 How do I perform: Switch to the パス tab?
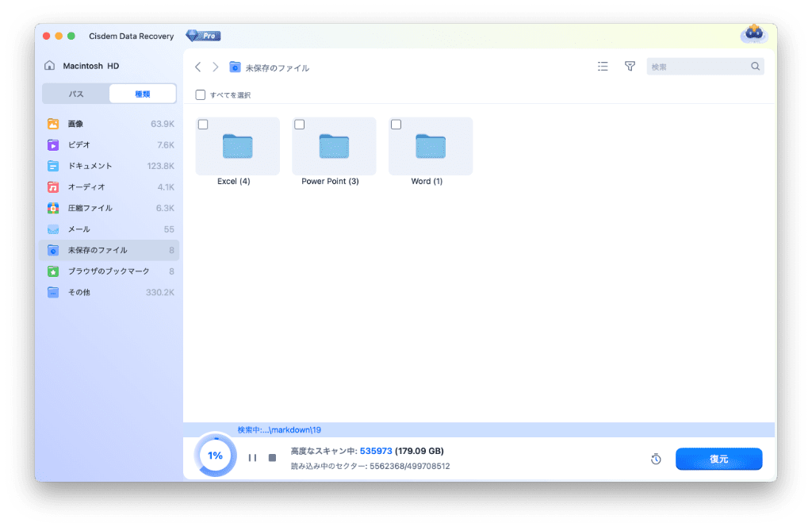point(76,94)
